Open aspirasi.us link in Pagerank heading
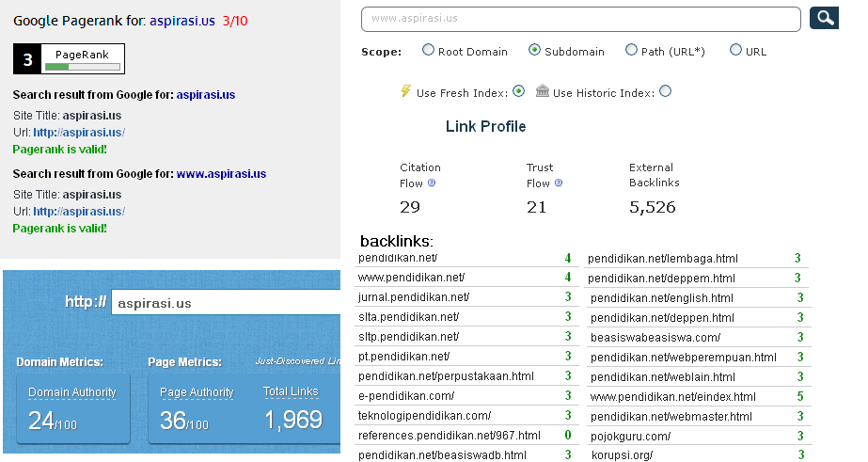 click(x=182, y=21)
